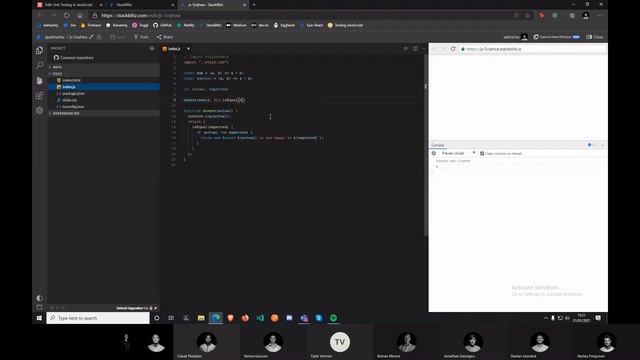Image resolution: width=640 pixels, height=360 pixels.
Task: Click the Tyler participant TV avatar
Action: click(x=340, y=342)
